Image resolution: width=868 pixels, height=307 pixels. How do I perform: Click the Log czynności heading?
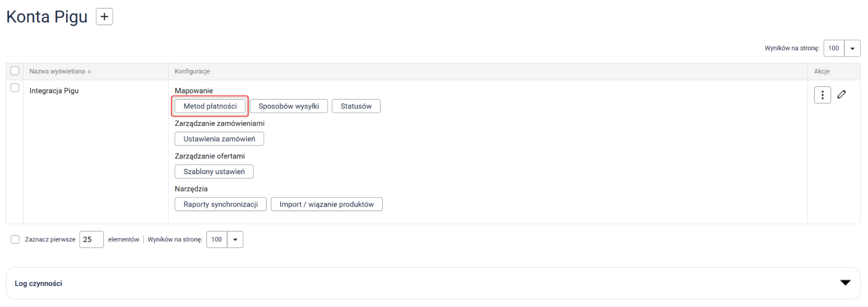pyautogui.click(x=39, y=284)
